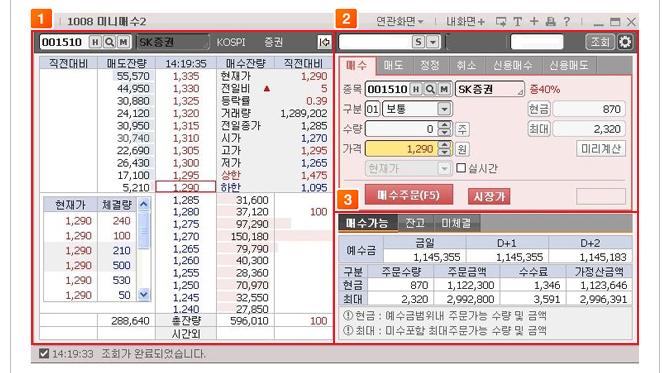
Task: Toggle the 실시간 checkbox
Action: (461, 168)
